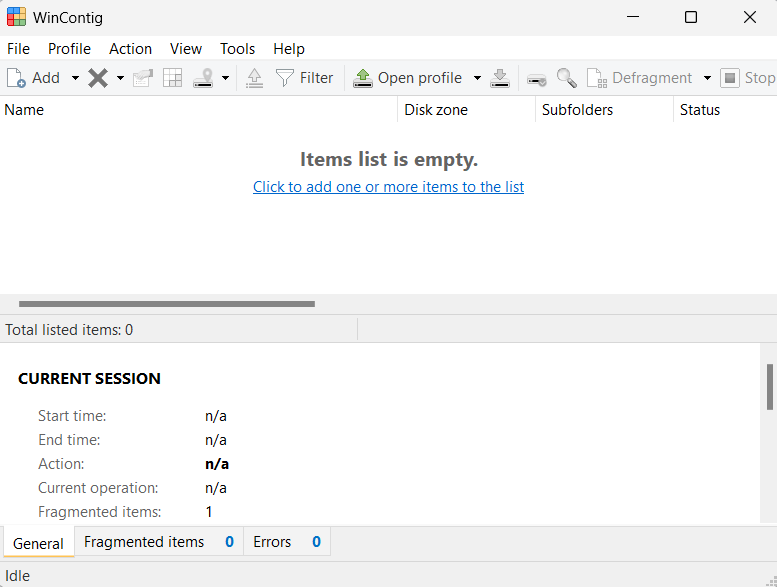Click the magnifier analyze icon

[x=567, y=78]
